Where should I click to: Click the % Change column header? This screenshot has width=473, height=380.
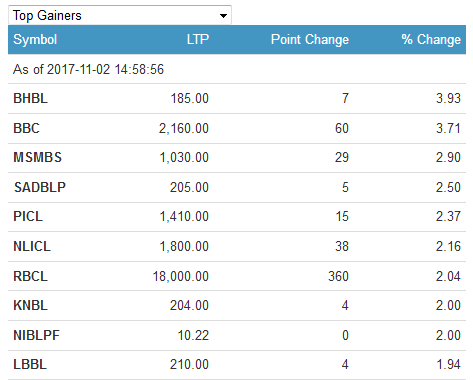[431, 39]
